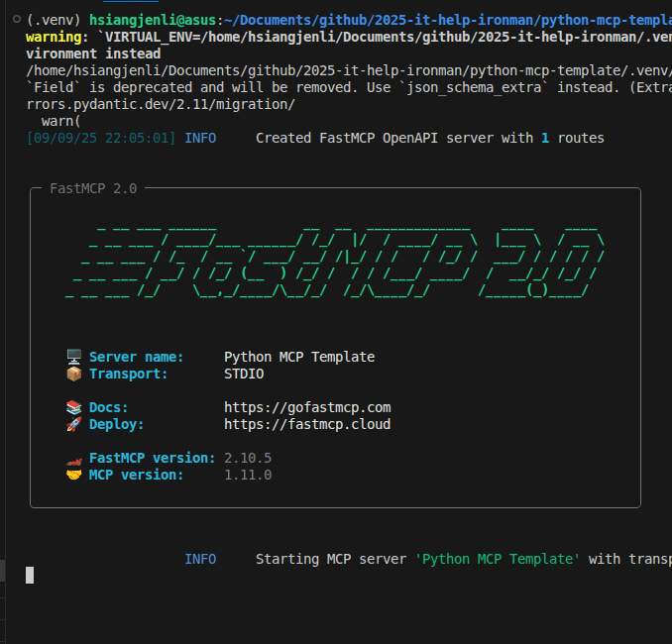Click the 'Transport:' label
The width and height of the screenshot is (672, 644).
click(129, 374)
